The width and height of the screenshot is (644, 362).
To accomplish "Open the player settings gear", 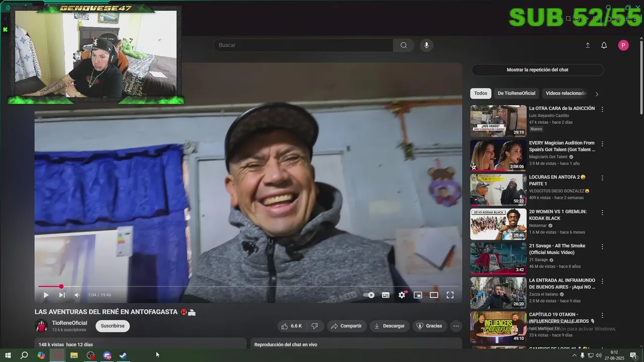I will click(x=401, y=295).
